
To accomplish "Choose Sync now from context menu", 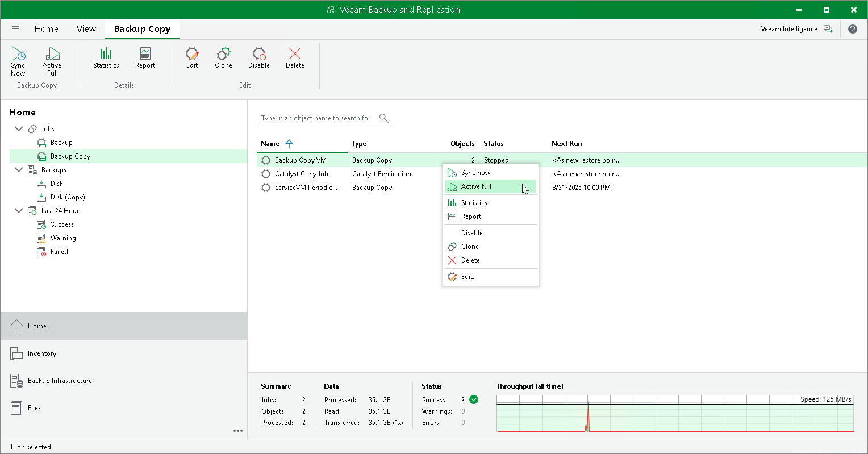I will pos(491,173).
